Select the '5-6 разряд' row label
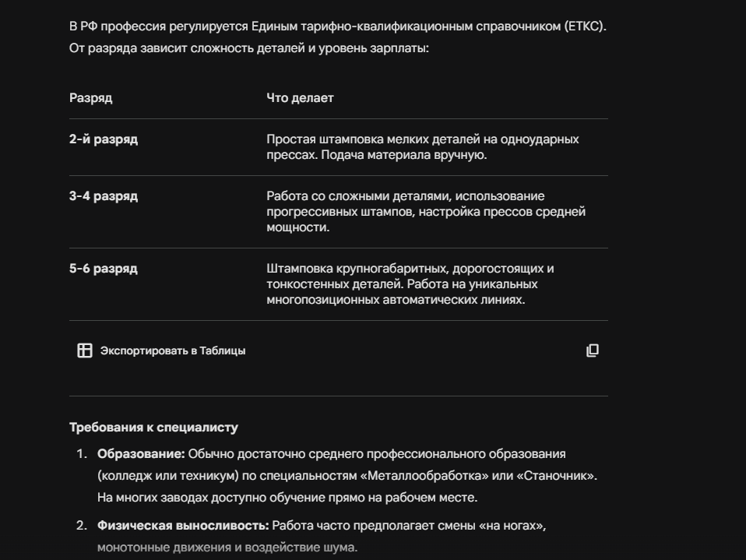 tap(104, 269)
